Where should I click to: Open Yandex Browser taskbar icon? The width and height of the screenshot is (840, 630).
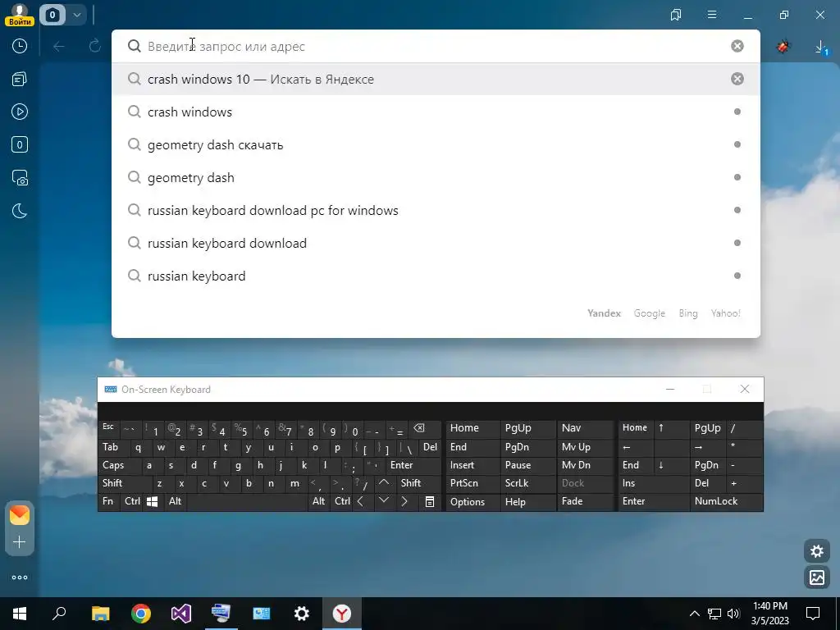pos(342,614)
